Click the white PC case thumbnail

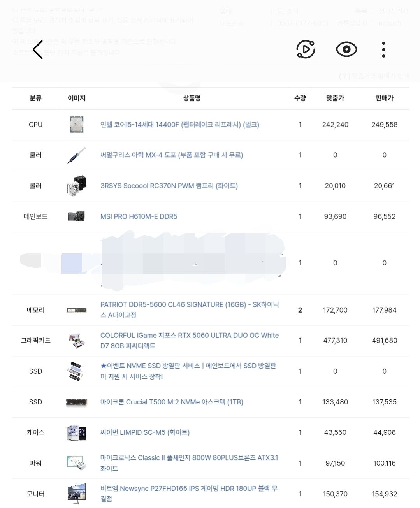tap(76, 432)
